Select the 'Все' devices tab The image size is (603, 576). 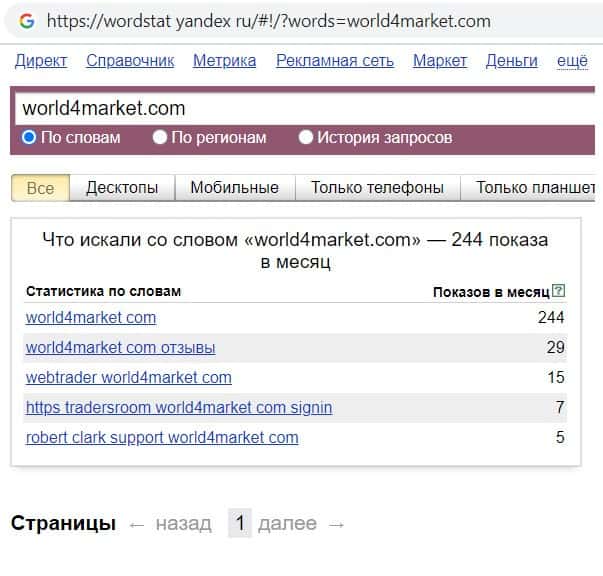click(x=40, y=187)
